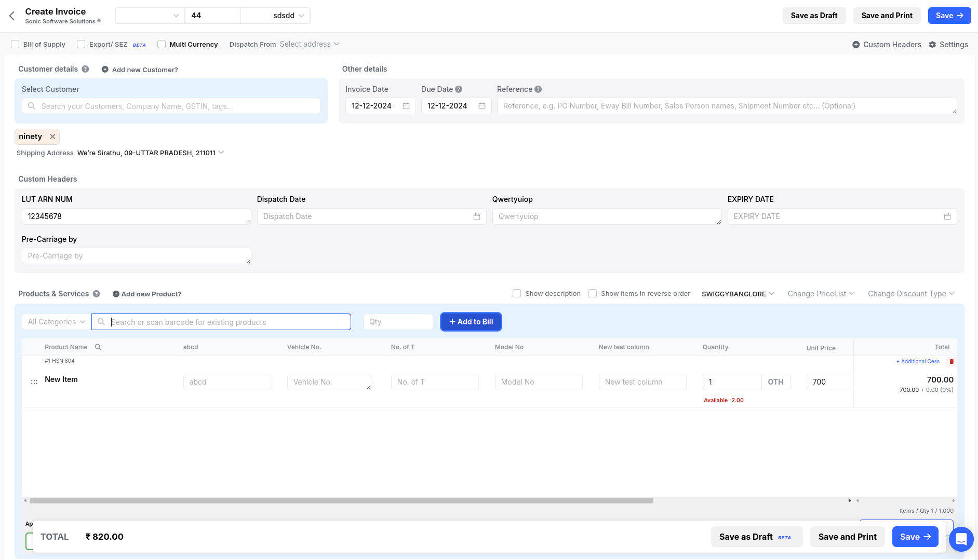
Task: Click the top blue Save button
Action: tap(949, 16)
